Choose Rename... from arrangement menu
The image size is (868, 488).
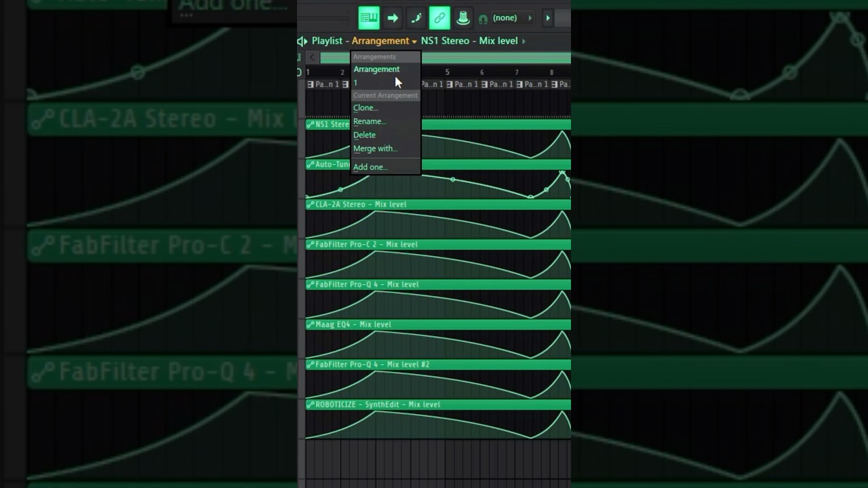(370, 121)
